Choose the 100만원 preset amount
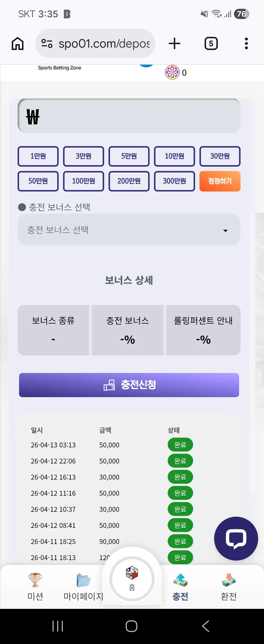Viewport: 264px width, 644px height. (84, 181)
